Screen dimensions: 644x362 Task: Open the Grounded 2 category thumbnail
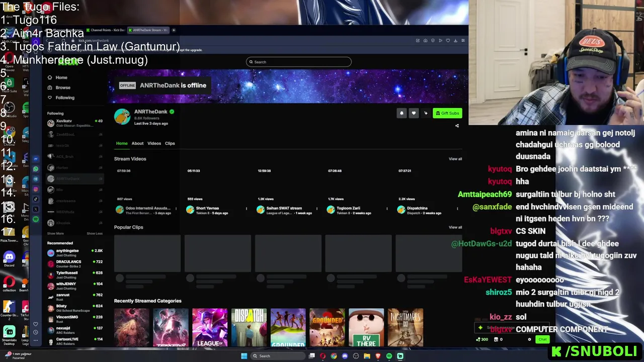pyautogui.click(x=327, y=327)
